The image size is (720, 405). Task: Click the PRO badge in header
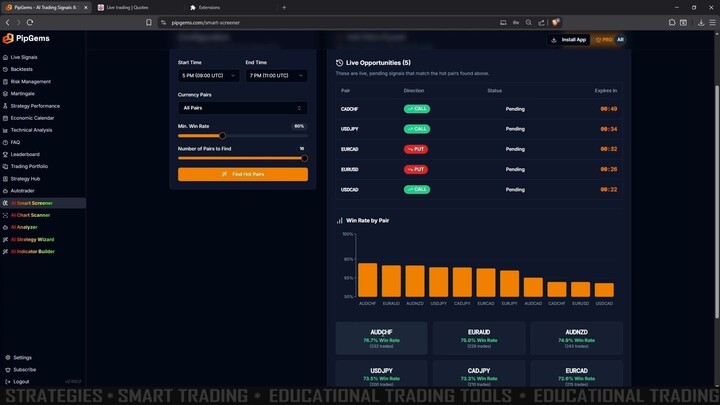(x=604, y=40)
